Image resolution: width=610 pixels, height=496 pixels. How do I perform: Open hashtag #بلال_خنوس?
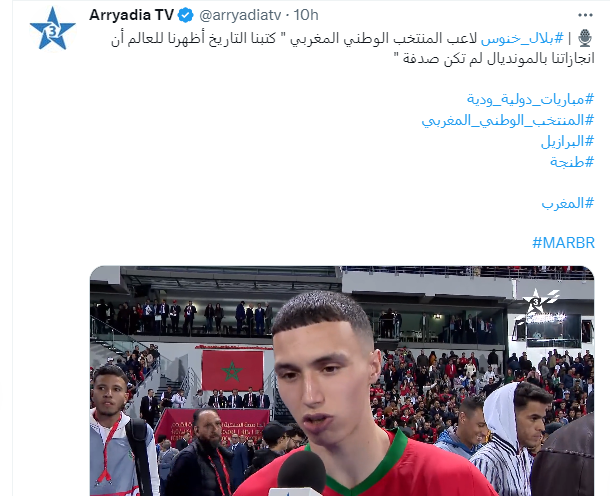tap(522, 38)
